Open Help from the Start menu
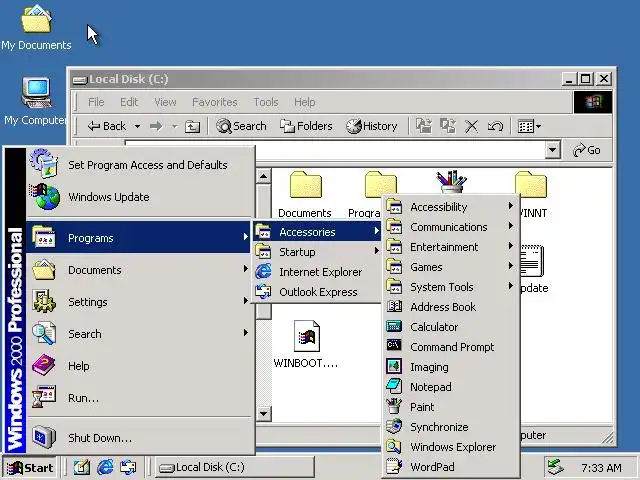This screenshot has width=640, height=480. (x=139, y=366)
